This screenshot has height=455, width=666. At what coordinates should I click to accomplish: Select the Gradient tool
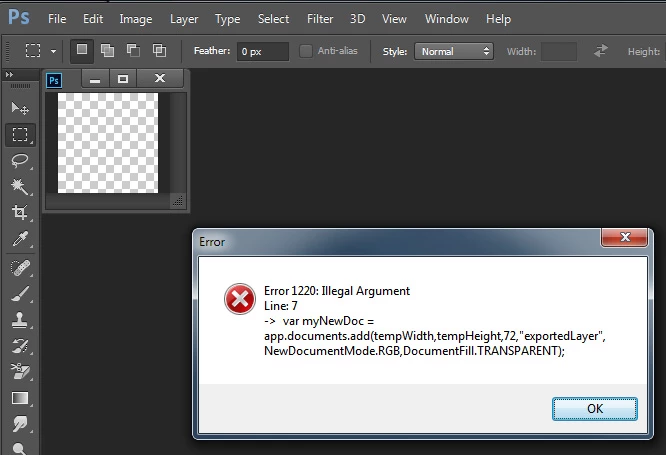tap(20, 398)
